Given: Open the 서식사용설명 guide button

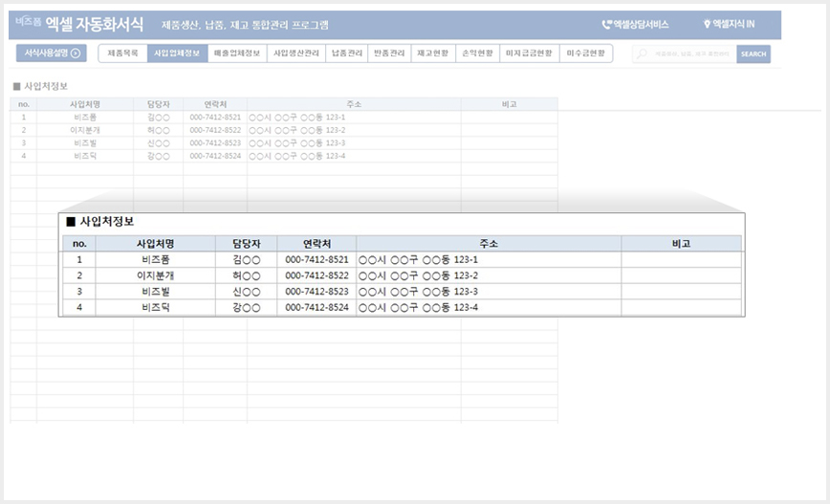Looking at the screenshot, I should pyautogui.click(x=52, y=53).
